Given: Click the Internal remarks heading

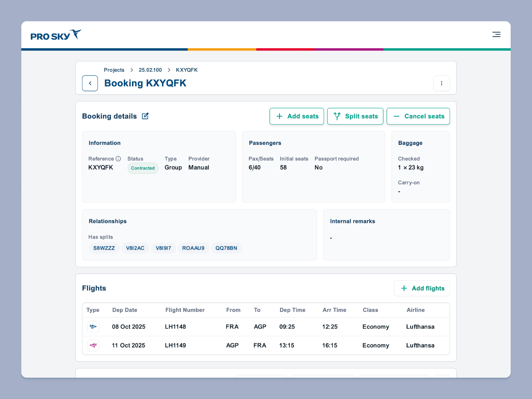Looking at the screenshot, I should (x=352, y=221).
